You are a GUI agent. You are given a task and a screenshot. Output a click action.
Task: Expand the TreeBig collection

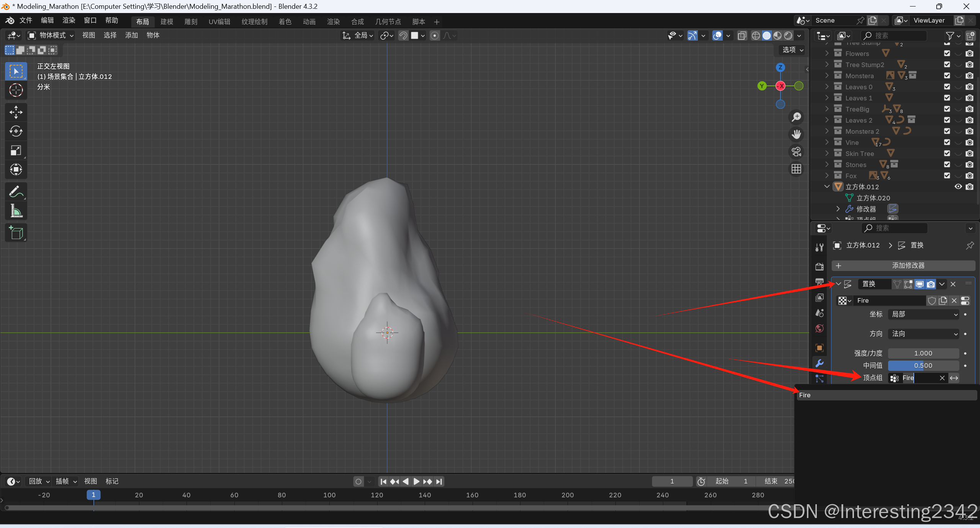coord(827,109)
